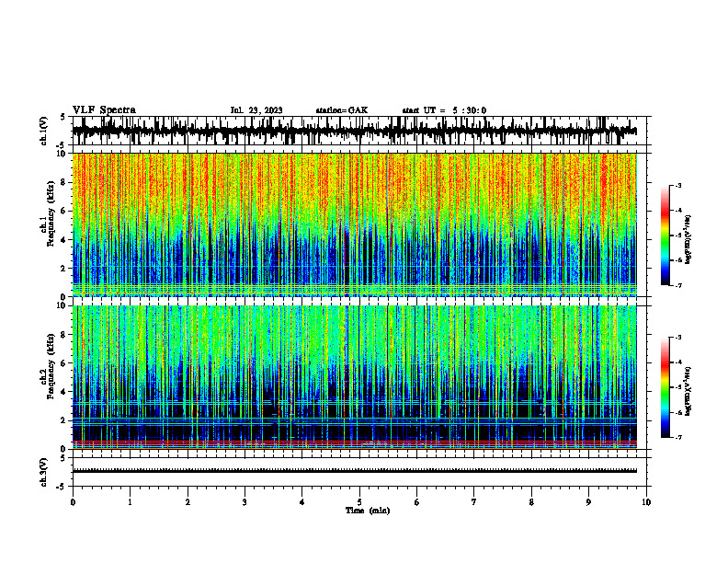The width and height of the screenshot is (728, 563).
Task: Click the "-7" tick on ch.2 colorbar
Action: coord(678,438)
